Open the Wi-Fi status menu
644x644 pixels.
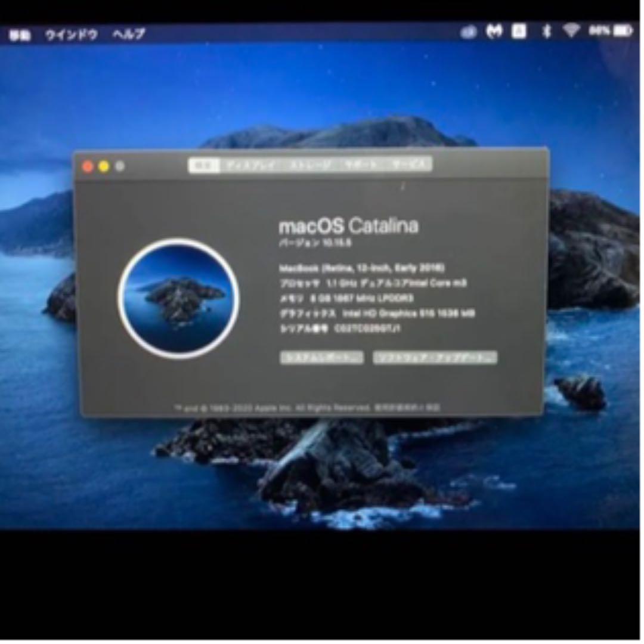(x=571, y=30)
